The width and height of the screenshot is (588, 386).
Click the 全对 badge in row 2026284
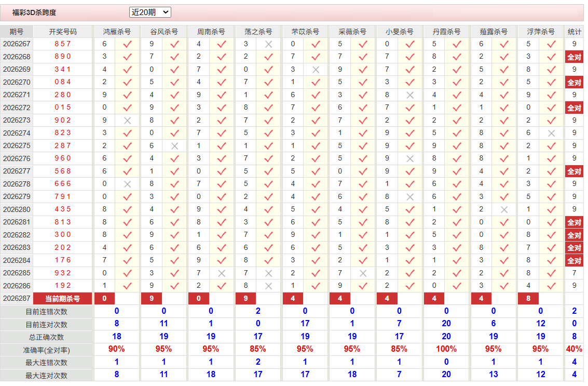(574, 261)
